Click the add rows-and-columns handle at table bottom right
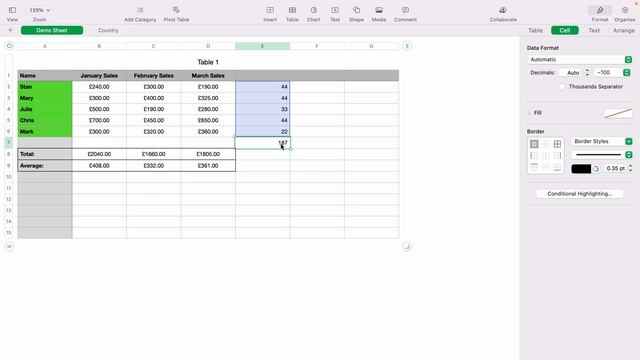640x360 pixels. click(407, 247)
